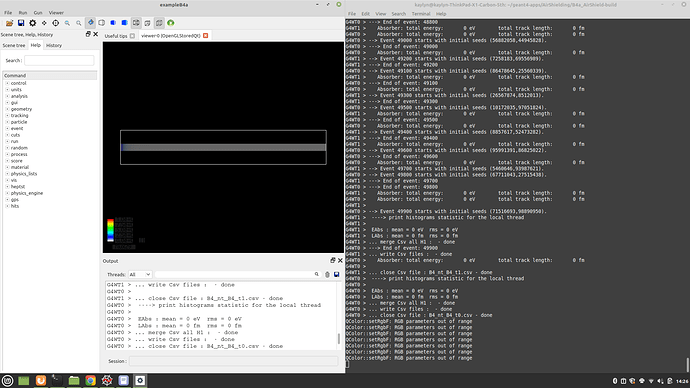Select the Help tab in the dock
Screen dimensions: 690x388
point(36,45)
